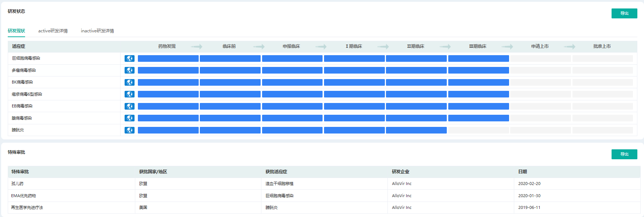
Task: Click the 适应症 column header
Action: [18, 46]
